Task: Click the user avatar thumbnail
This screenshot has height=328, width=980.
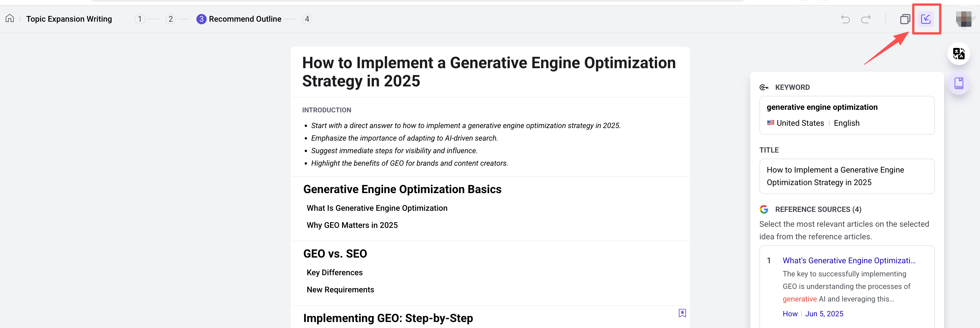Action: point(964,19)
